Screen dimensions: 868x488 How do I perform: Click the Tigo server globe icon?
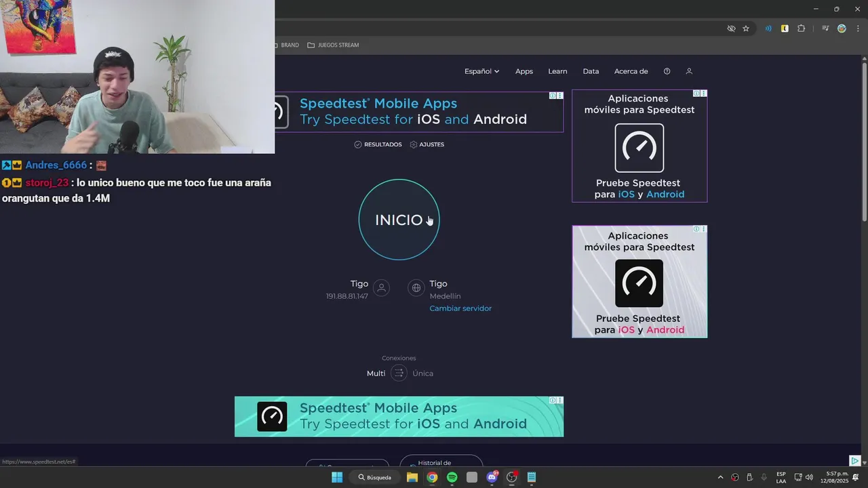click(x=416, y=288)
